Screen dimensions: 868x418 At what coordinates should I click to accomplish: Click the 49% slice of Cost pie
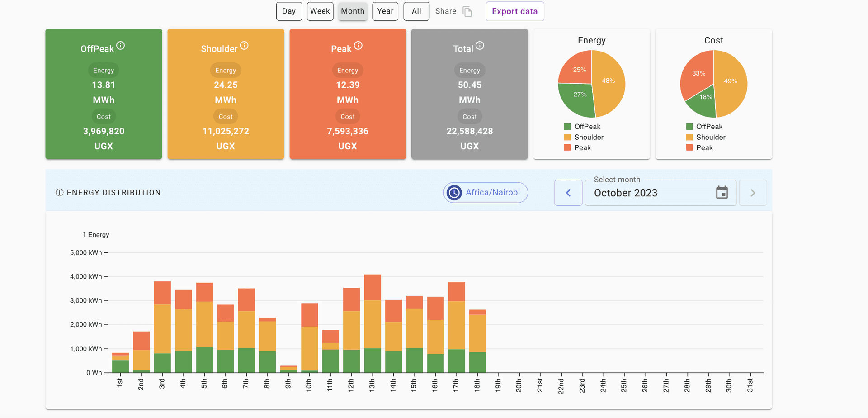click(731, 84)
